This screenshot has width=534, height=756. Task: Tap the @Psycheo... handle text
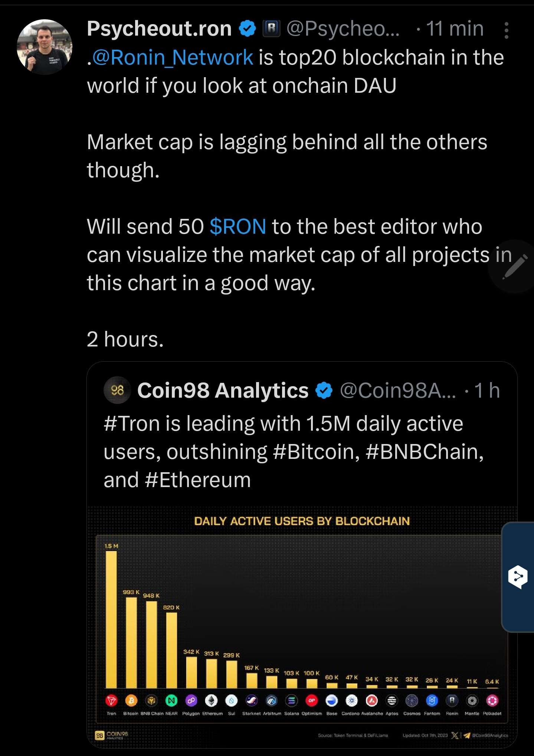(x=343, y=29)
